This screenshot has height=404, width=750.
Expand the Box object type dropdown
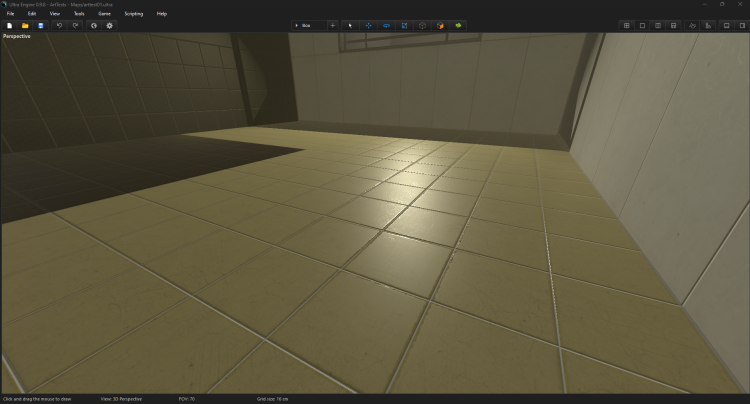point(308,25)
